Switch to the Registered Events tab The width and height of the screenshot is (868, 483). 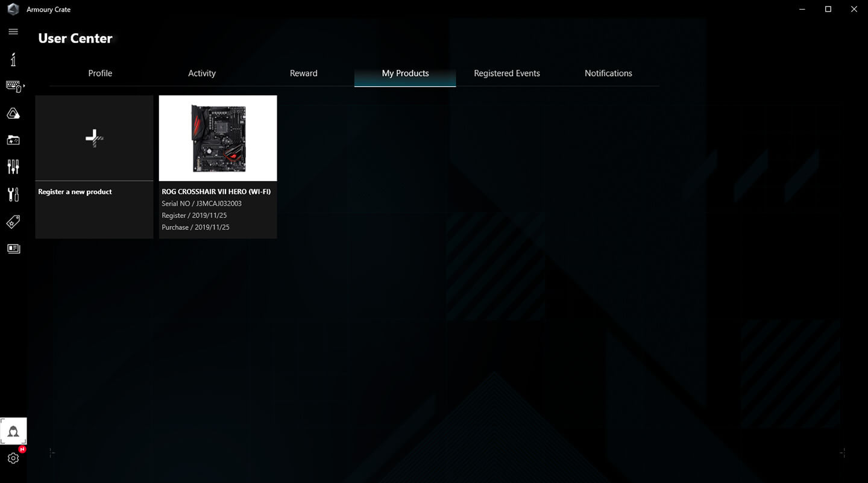[507, 73]
